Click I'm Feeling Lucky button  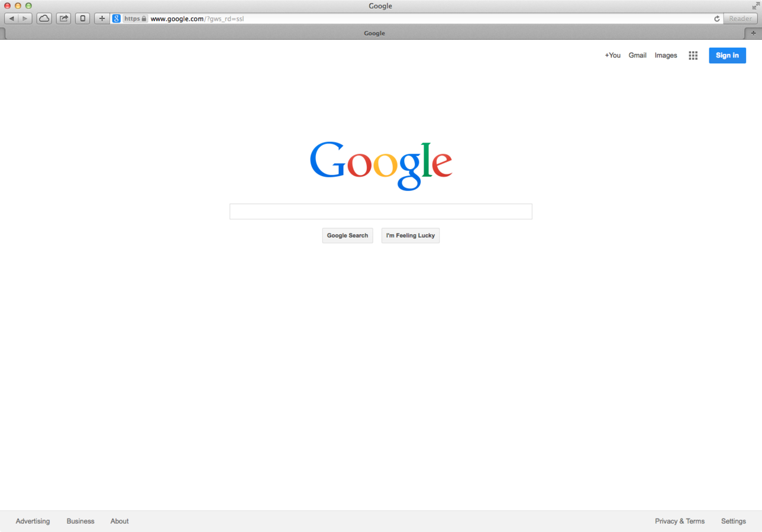[x=411, y=235]
